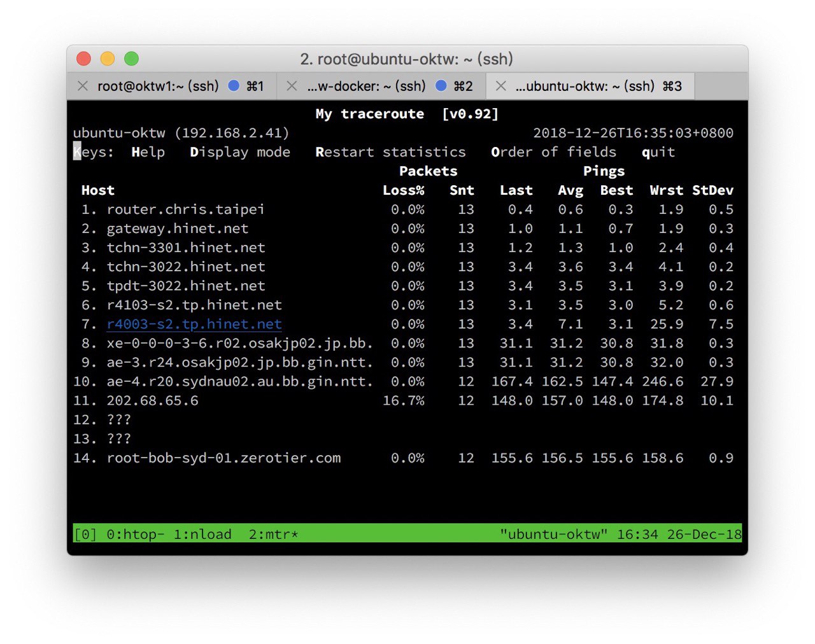815x644 pixels.
Task: Click the Best column header
Action: pyautogui.click(x=616, y=190)
